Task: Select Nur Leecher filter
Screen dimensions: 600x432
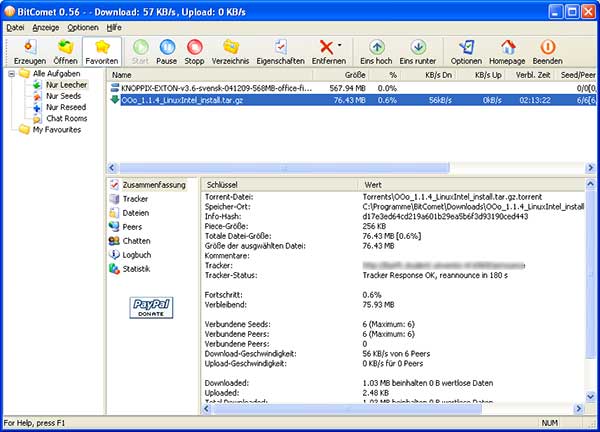Action: click(67, 85)
